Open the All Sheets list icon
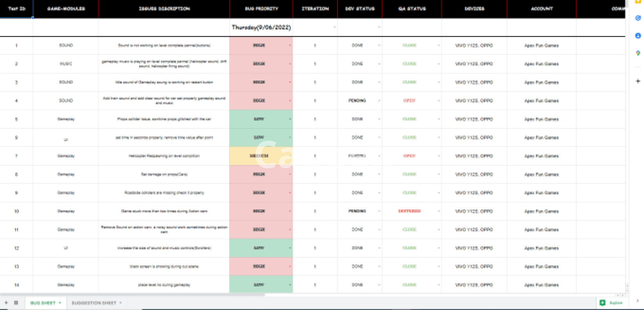644x310 pixels. [16, 303]
